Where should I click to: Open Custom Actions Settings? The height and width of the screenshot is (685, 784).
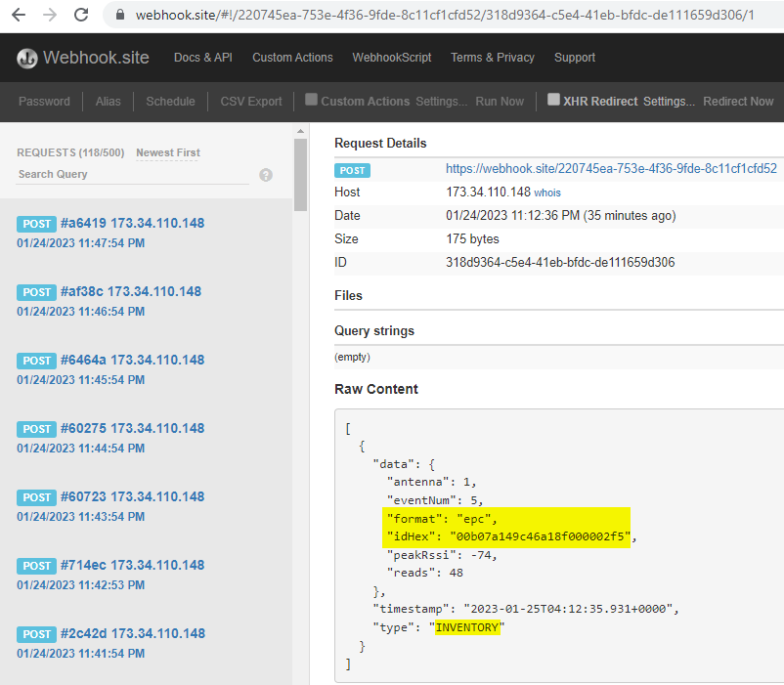(442, 102)
